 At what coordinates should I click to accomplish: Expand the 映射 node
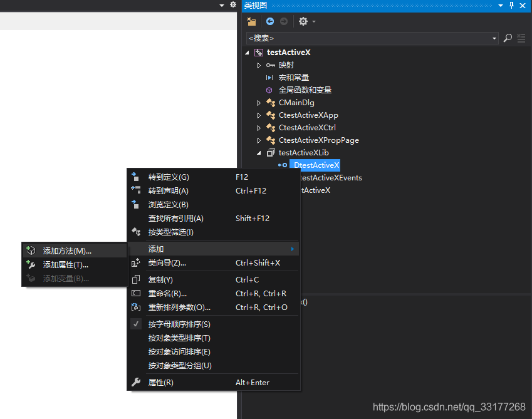[x=259, y=65]
